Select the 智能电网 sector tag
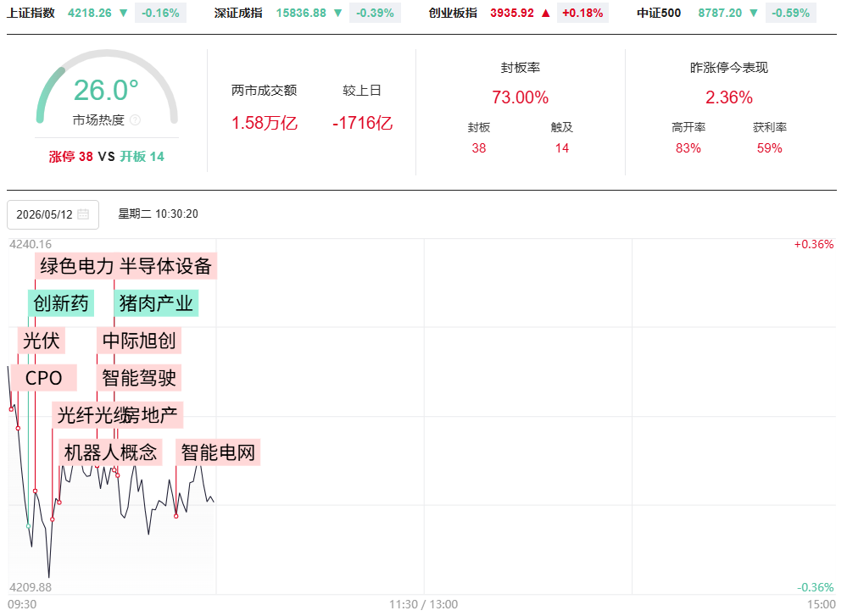Image resolution: width=847 pixels, height=616 pixels. (x=218, y=452)
